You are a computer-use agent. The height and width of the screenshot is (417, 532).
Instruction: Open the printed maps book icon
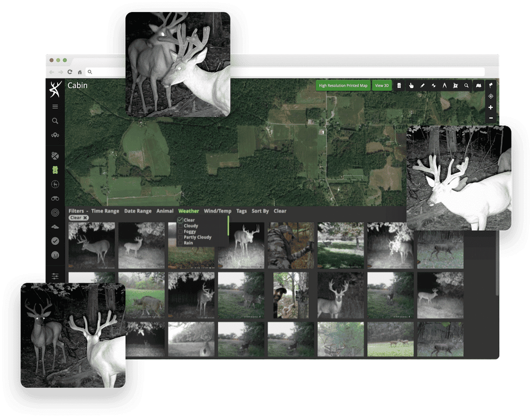[479, 85]
